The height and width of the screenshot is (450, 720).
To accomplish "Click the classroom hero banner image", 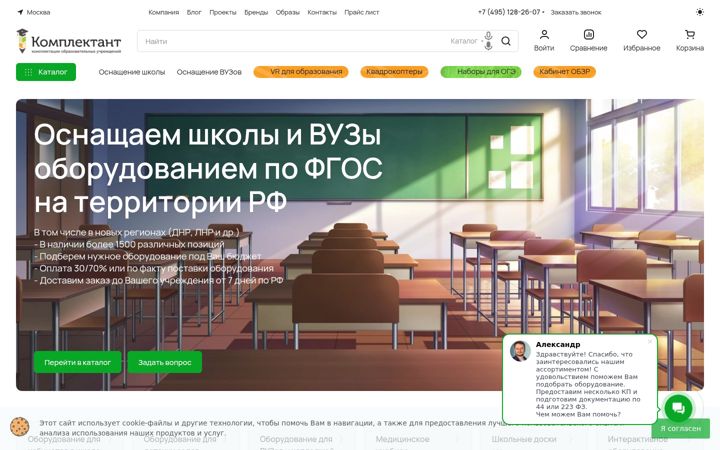I will pyautogui.click(x=360, y=245).
